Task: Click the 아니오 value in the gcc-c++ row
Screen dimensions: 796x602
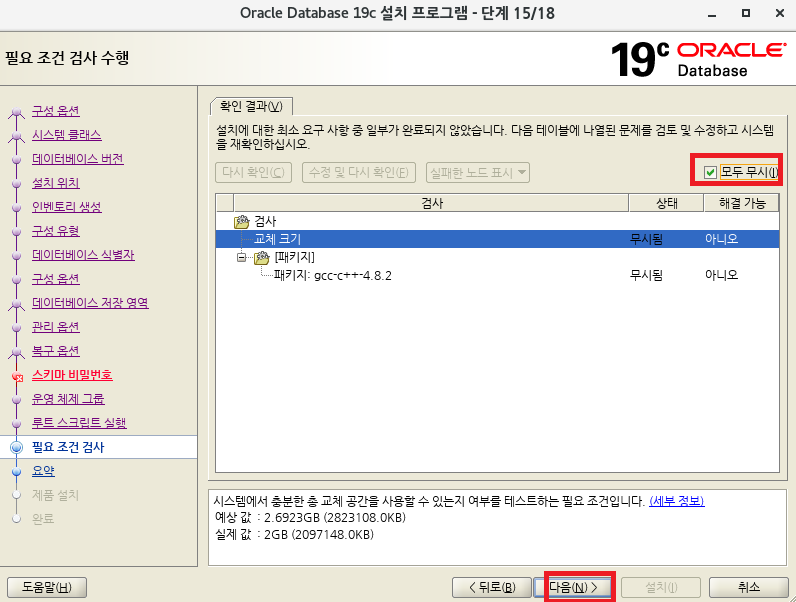Action: (x=721, y=276)
